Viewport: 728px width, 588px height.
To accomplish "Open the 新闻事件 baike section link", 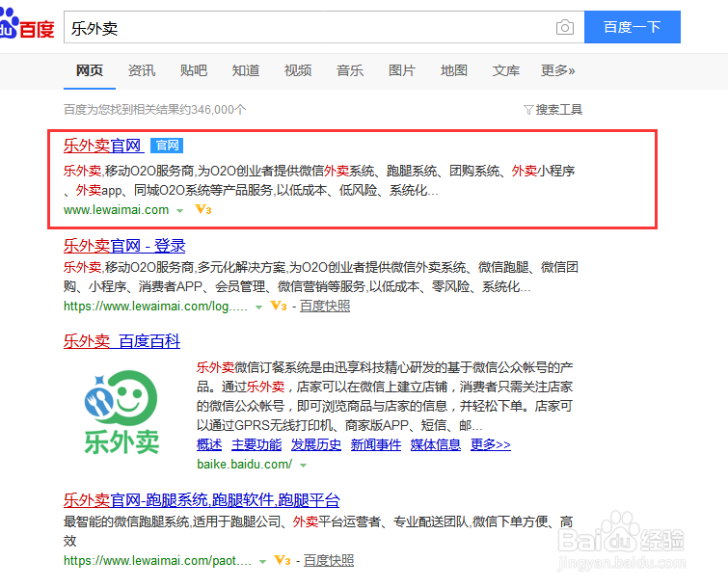I will pos(376,444).
